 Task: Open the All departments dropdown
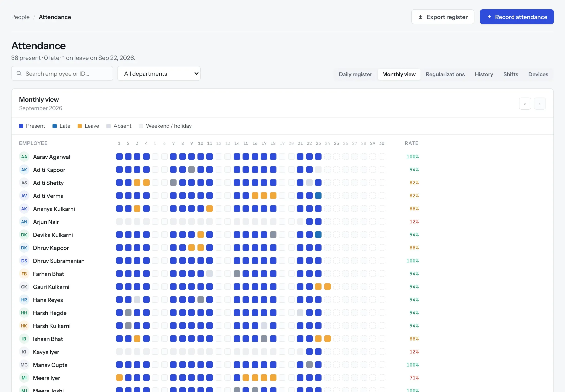click(159, 73)
